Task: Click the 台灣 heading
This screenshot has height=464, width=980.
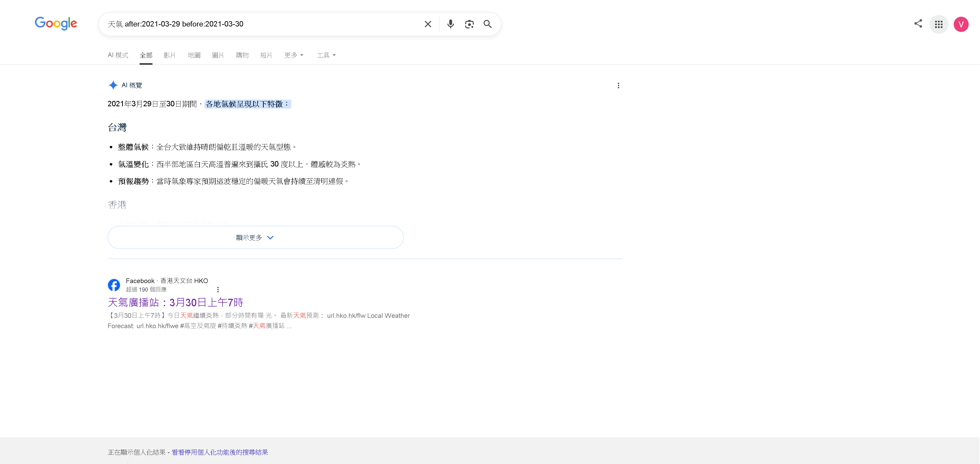Action: (117, 127)
